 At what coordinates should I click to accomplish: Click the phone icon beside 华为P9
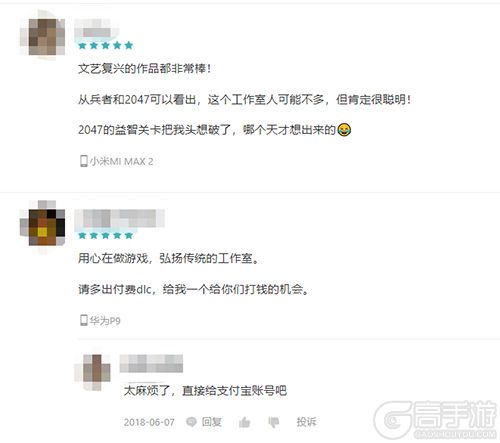(x=84, y=320)
